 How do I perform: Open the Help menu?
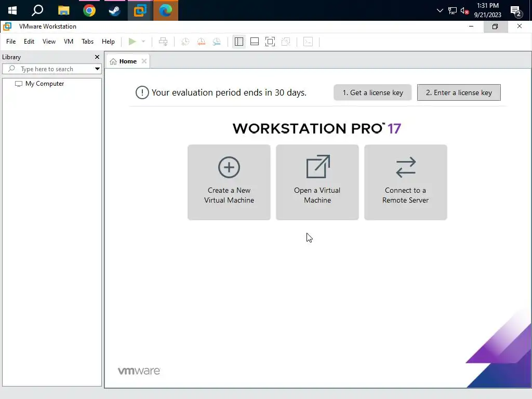click(x=108, y=42)
